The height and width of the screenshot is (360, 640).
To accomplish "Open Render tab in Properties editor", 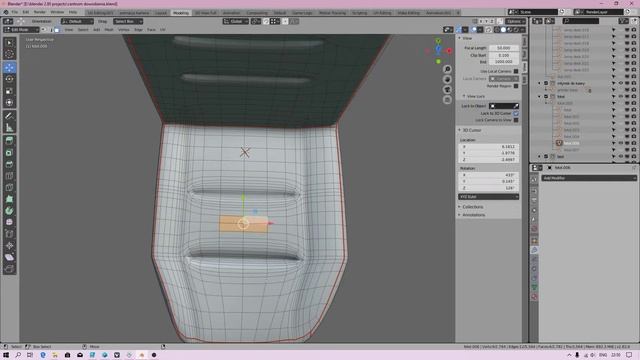I will (x=534, y=191).
